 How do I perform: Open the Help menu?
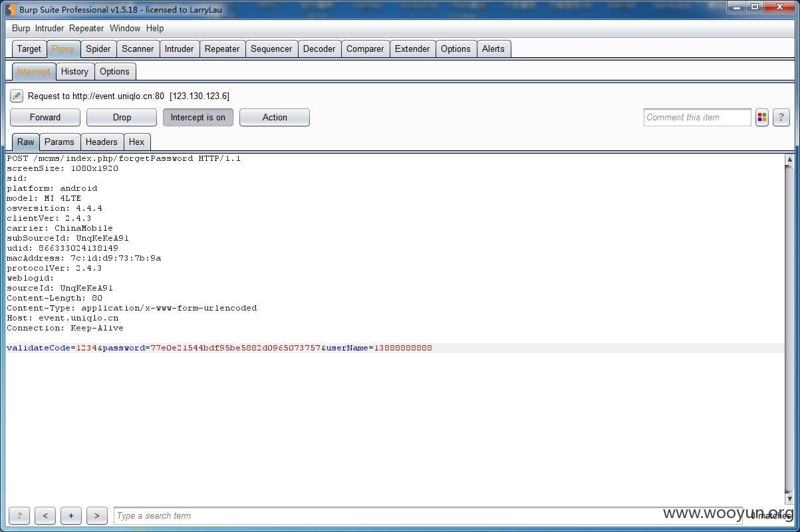(x=155, y=29)
